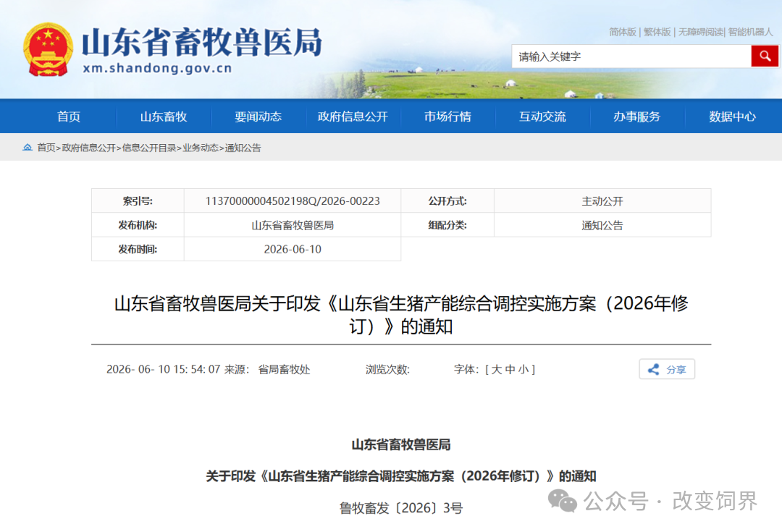
Task: Click the bold 关于印发 subtitle line in body
Action: pos(401,476)
